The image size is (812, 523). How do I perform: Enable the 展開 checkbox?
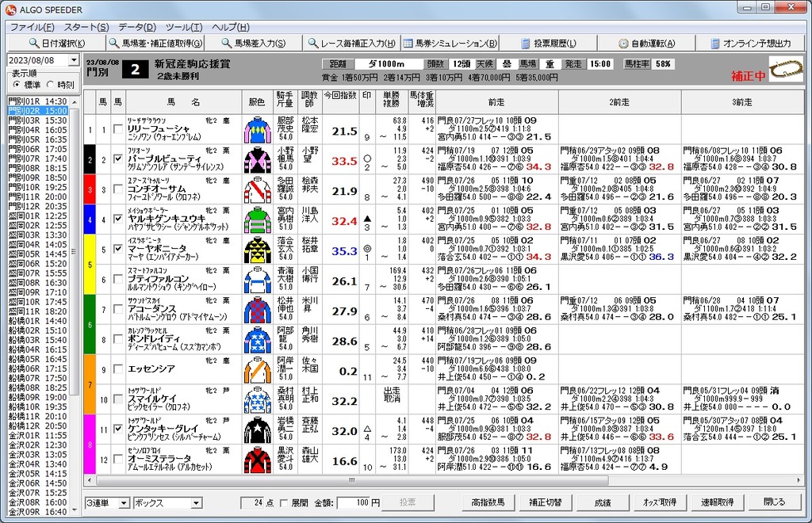(x=283, y=503)
